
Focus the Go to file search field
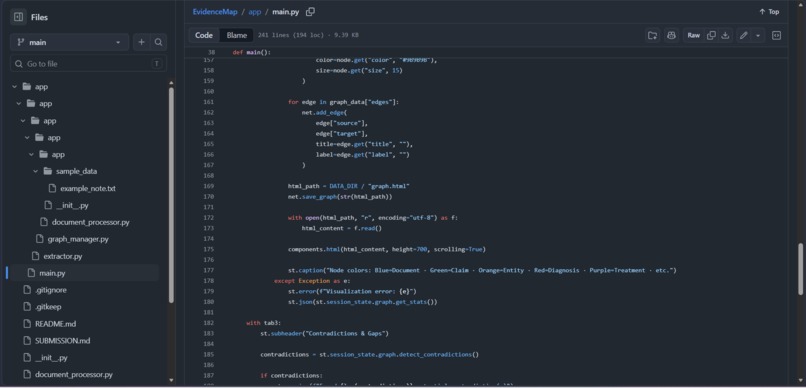tap(88, 64)
